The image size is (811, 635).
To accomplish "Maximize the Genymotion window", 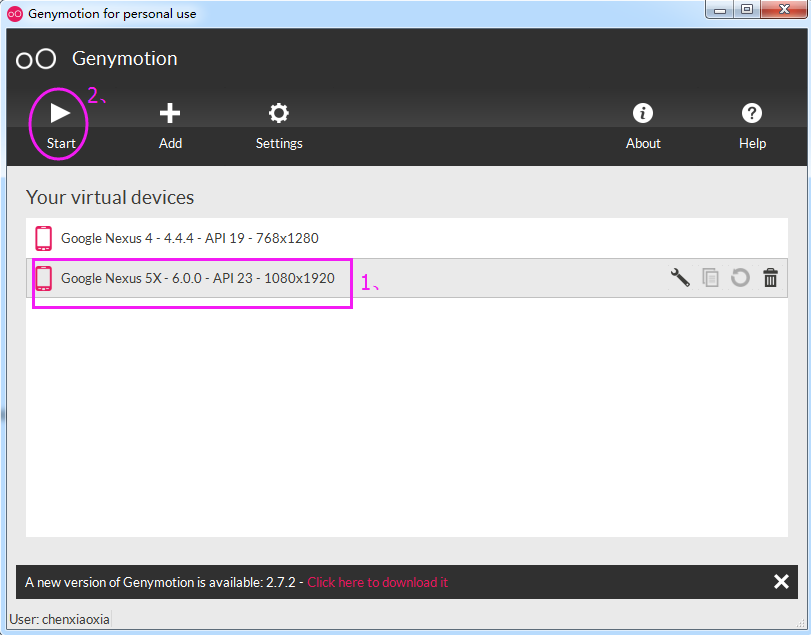I will [746, 9].
